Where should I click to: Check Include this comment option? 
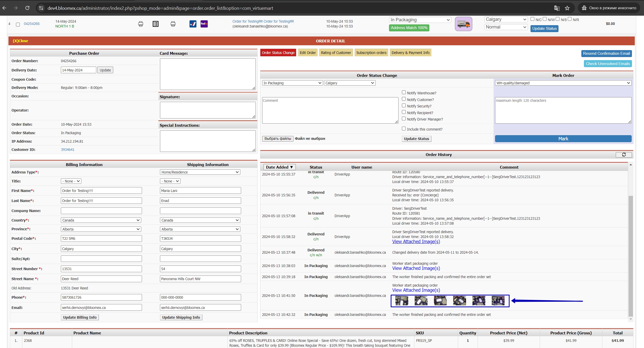pos(404,129)
